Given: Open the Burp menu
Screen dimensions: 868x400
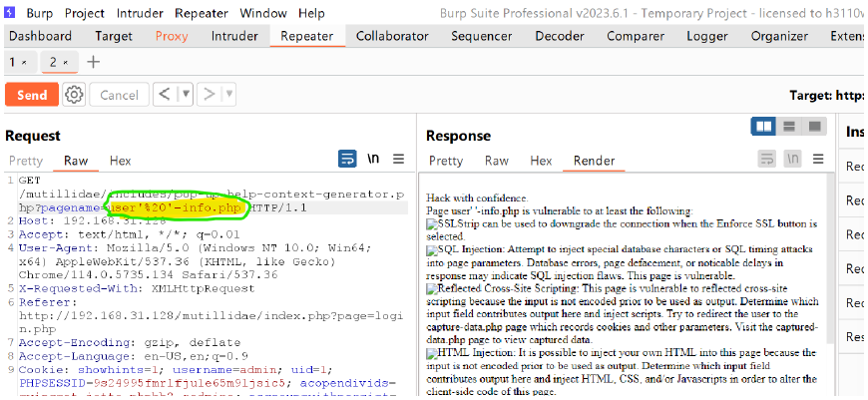Looking at the screenshot, I should [39, 13].
